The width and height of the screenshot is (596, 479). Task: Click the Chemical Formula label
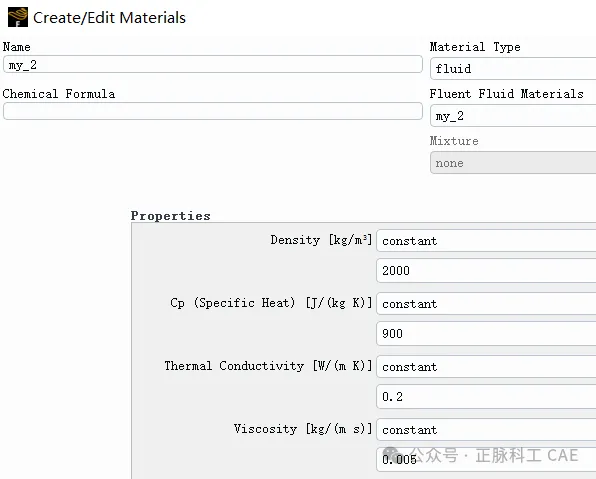pyautogui.click(x=59, y=94)
